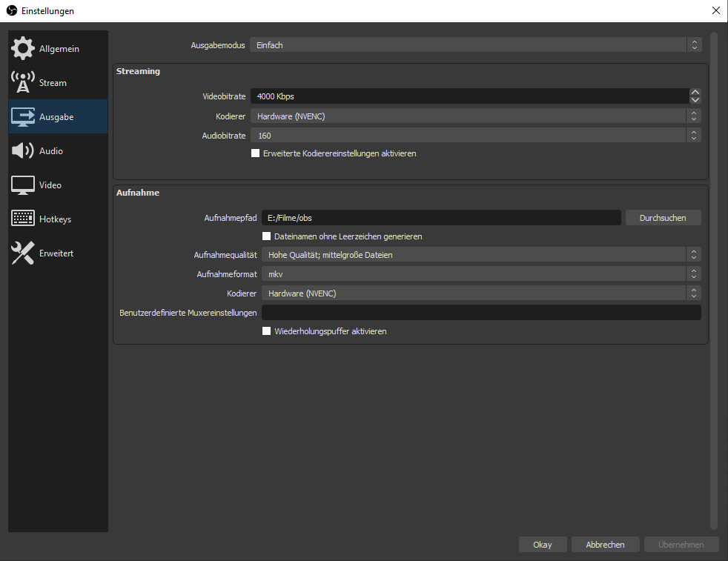Screen dimensions: 728x561
Task: Click the Erweitert wrench tools icon
Action: click(23, 253)
